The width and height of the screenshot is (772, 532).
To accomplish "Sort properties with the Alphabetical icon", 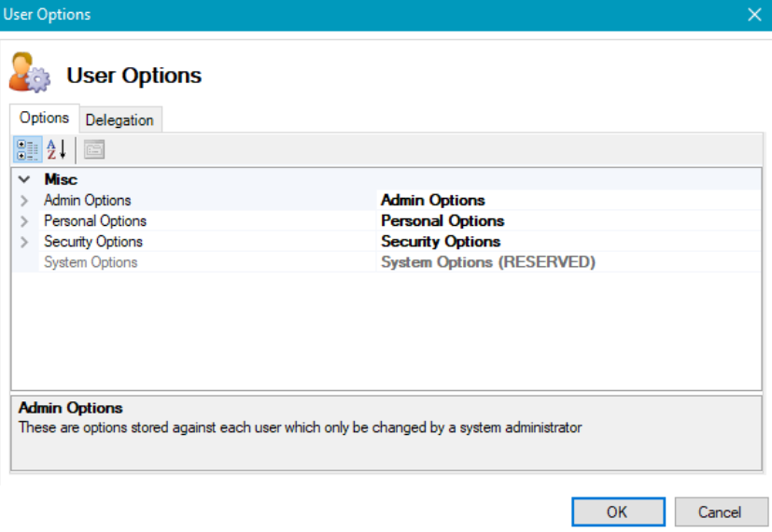I will pos(56,149).
